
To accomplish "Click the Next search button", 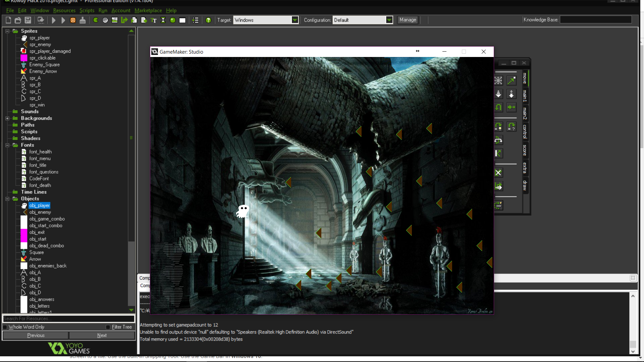I will (102, 336).
